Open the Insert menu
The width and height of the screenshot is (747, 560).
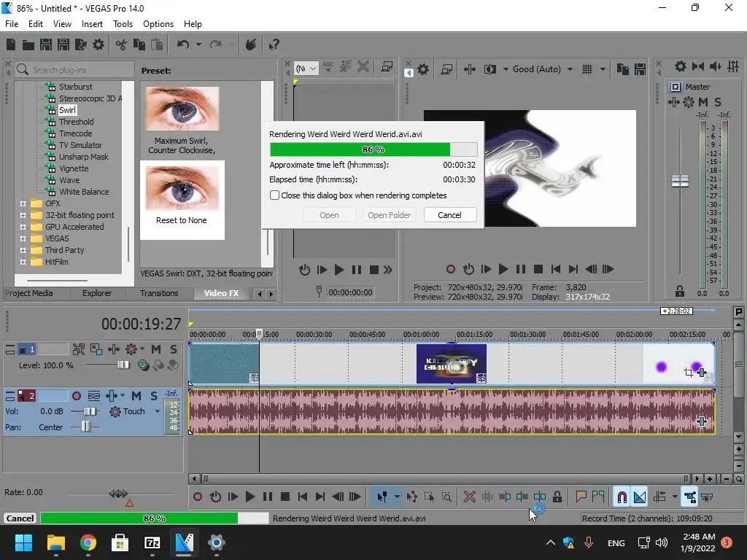[x=92, y=24]
